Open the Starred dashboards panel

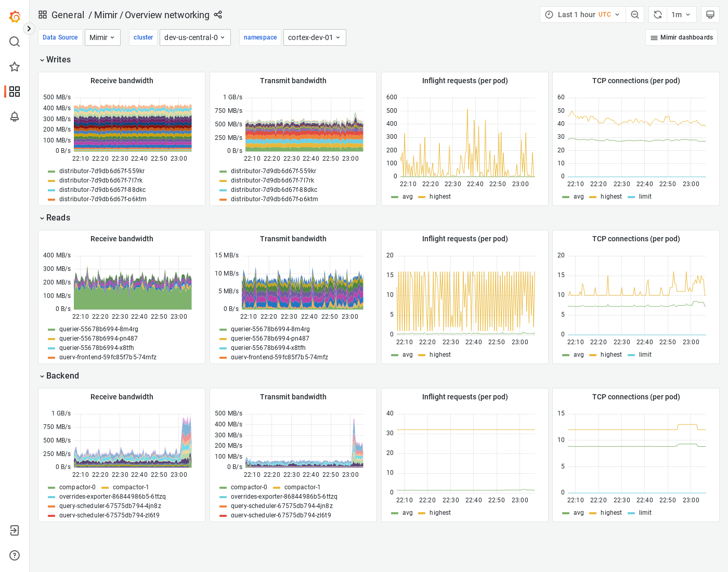point(15,67)
